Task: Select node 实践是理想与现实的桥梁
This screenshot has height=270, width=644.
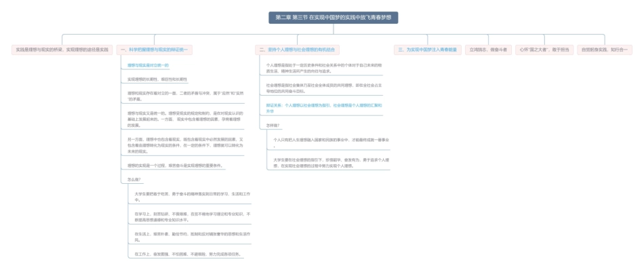Action: click(62, 50)
